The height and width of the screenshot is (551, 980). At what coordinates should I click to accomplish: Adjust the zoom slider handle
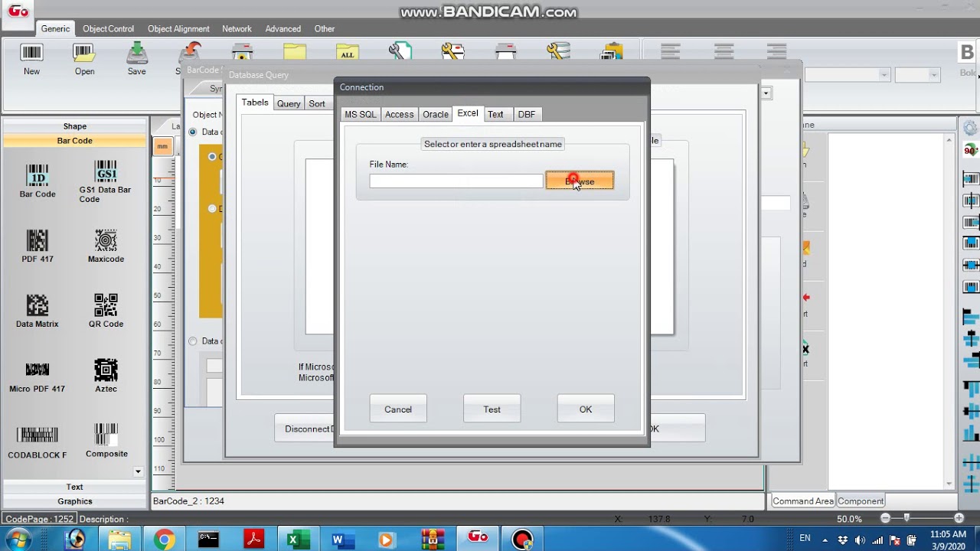point(906,518)
